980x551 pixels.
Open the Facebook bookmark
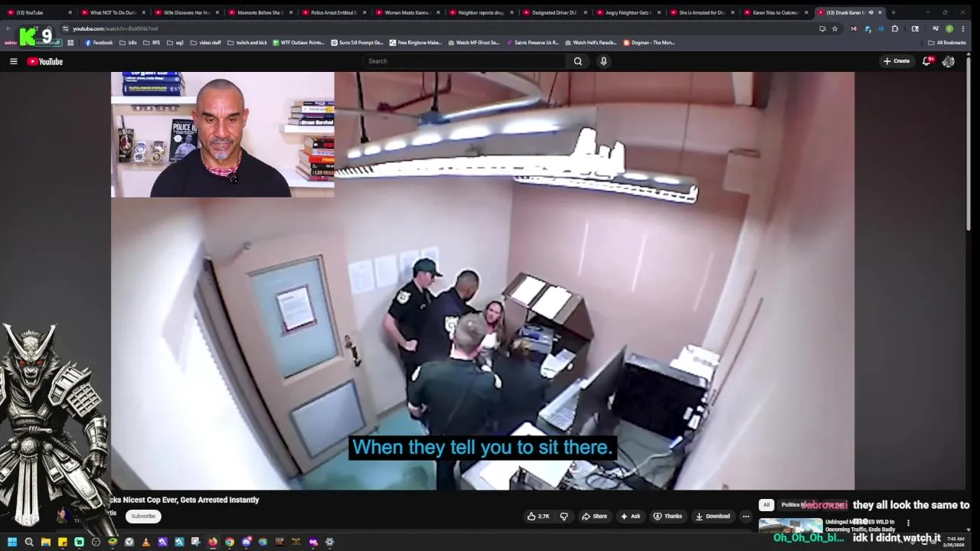(99, 43)
